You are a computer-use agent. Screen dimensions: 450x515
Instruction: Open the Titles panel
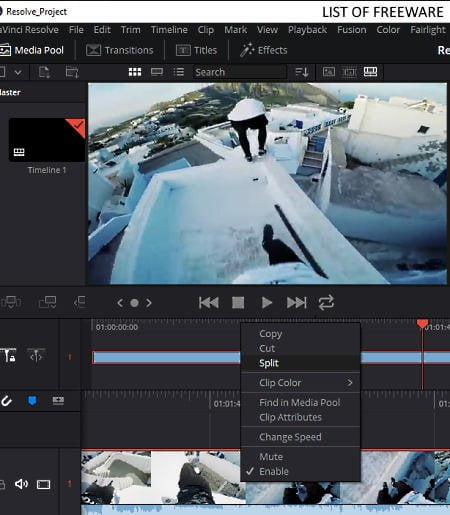click(x=196, y=50)
